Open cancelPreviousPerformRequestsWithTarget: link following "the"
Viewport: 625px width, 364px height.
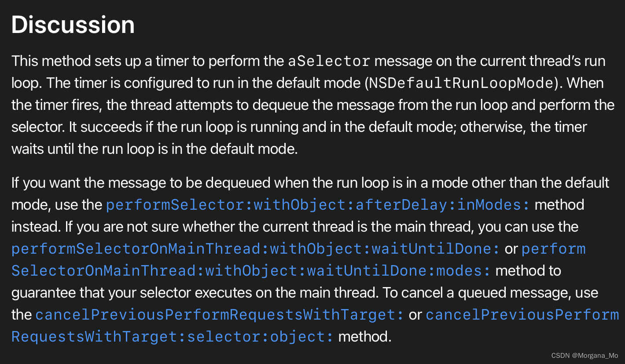(x=220, y=315)
